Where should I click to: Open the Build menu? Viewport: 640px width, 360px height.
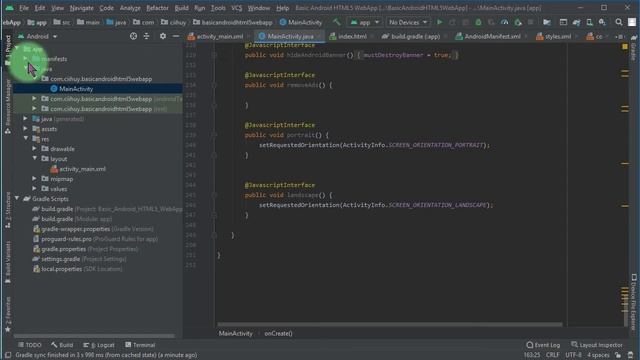pyautogui.click(x=181, y=8)
